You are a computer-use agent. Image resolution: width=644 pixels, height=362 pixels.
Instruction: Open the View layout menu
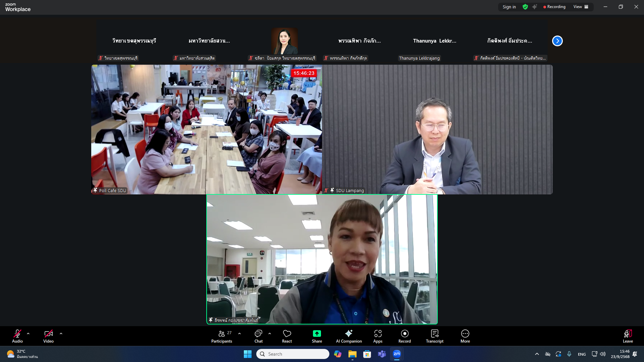point(581,7)
